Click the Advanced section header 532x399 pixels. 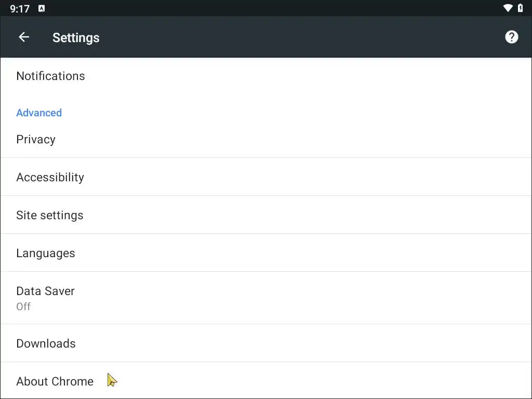[39, 113]
